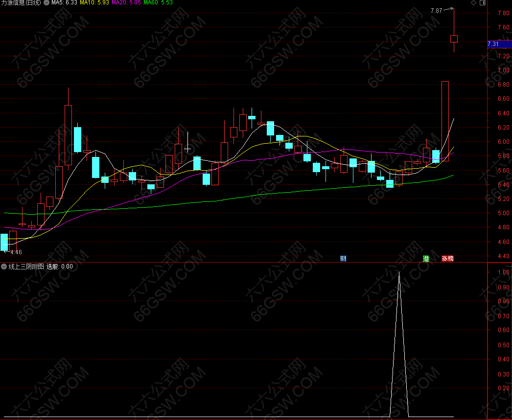The width and height of the screenshot is (512, 420).
Task: Click the 选股: 0.00 value label
Action: point(59,266)
